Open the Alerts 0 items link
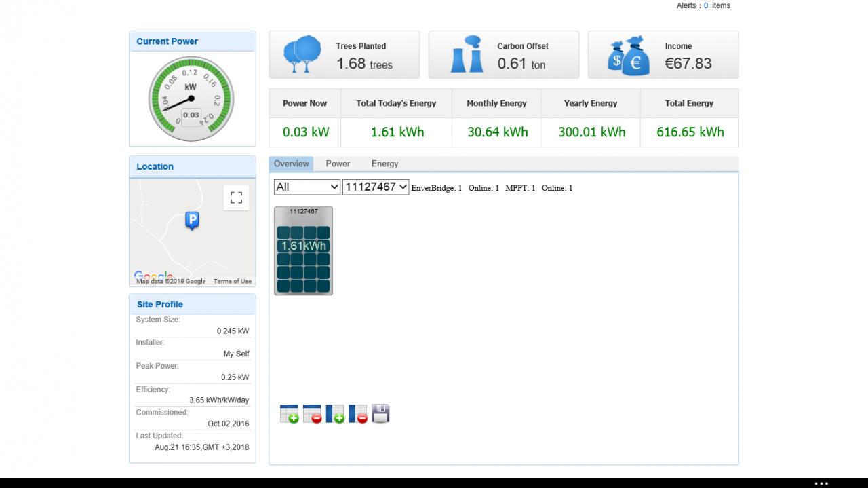This screenshot has width=868, height=488. point(703,5)
